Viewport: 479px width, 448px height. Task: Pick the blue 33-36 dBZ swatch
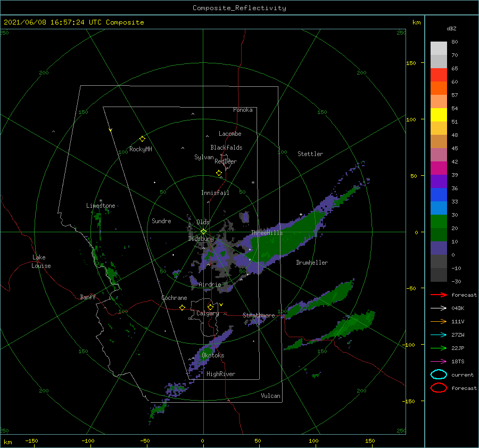439,195
